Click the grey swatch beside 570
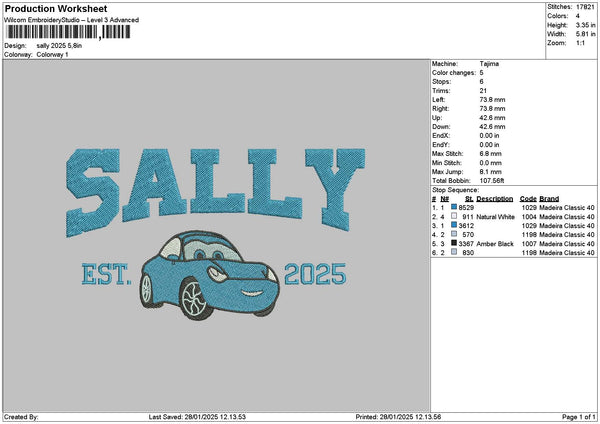The height and width of the screenshot is (424, 600). pos(455,234)
